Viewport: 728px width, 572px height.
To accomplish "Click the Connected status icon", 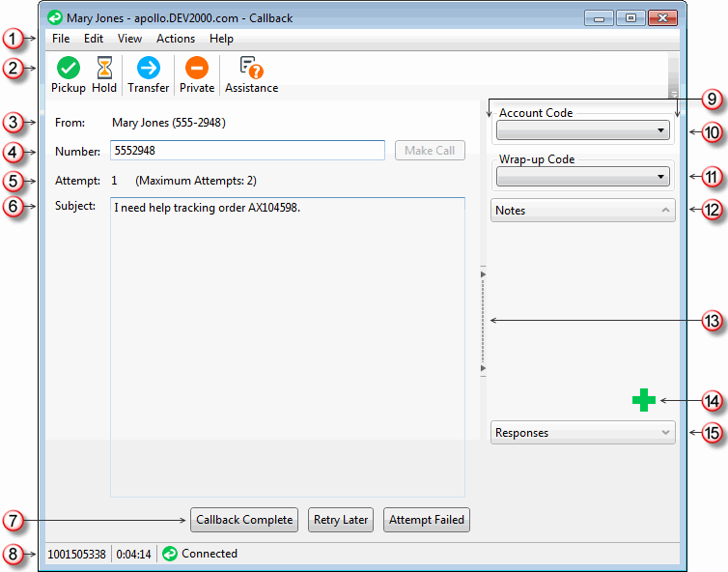I will coord(170,554).
